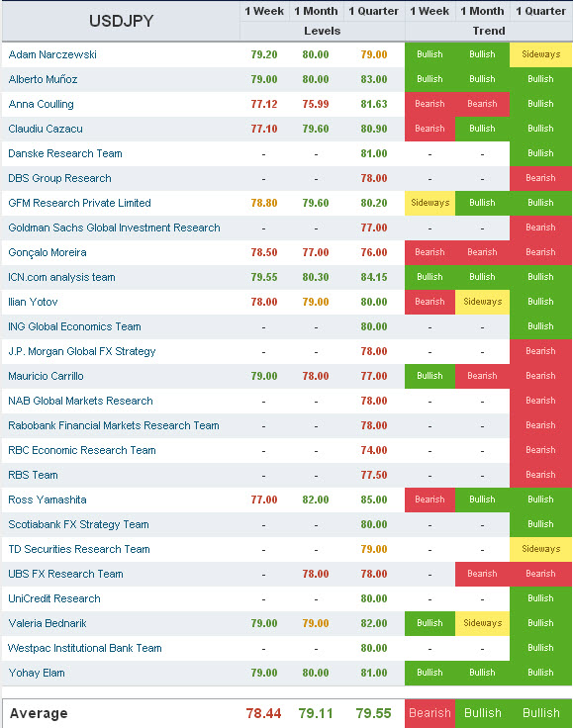This screenshot has height=728, width=573.
Task: Open Yohay Elam forecaster link
Action: click(x=37, y=673)
